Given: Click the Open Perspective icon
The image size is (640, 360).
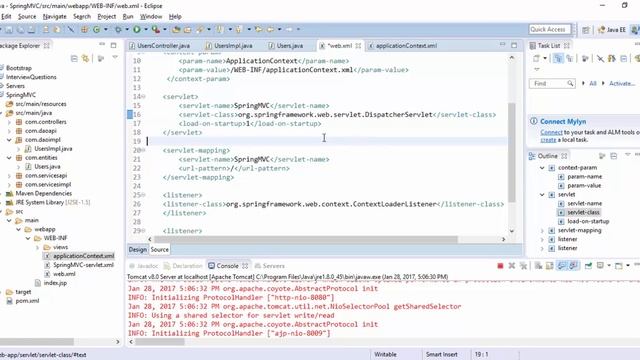Looking at the screenshot, I should pyautogui.click(x=586, y=30).
